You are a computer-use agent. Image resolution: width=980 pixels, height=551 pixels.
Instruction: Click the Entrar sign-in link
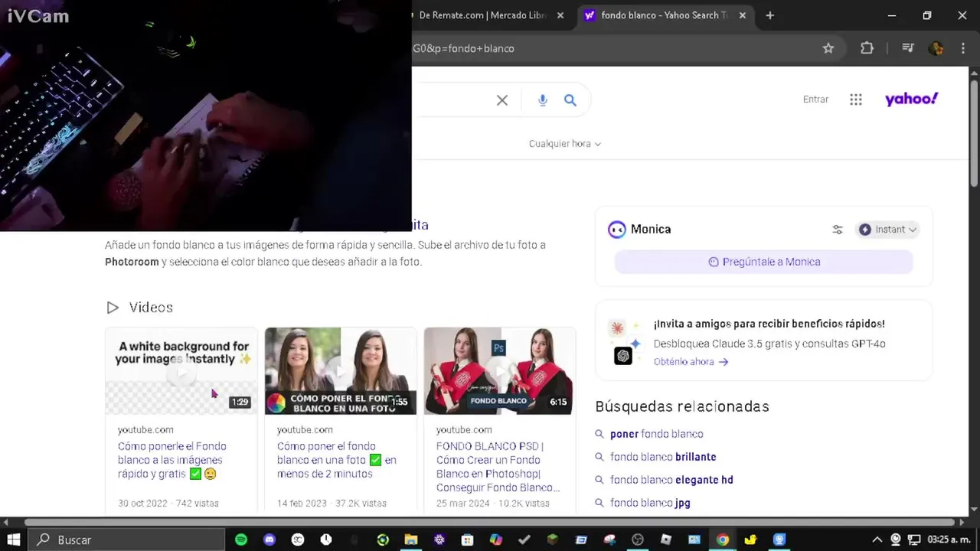click(815, 99)
